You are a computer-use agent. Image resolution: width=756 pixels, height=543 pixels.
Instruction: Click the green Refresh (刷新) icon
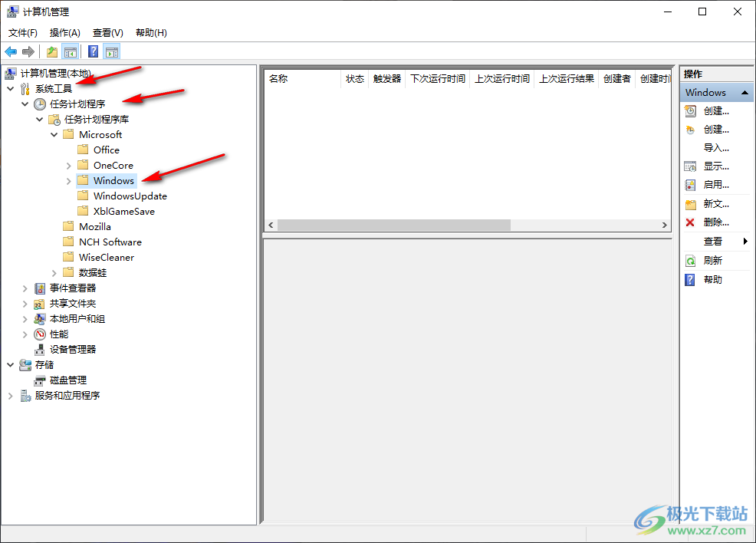tap(690, 261)
